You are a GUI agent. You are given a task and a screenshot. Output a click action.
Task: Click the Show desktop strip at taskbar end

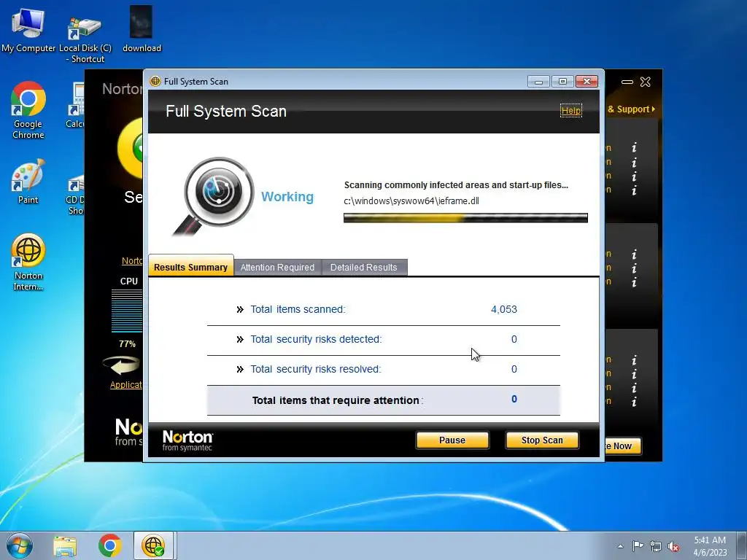click(743, 545)
